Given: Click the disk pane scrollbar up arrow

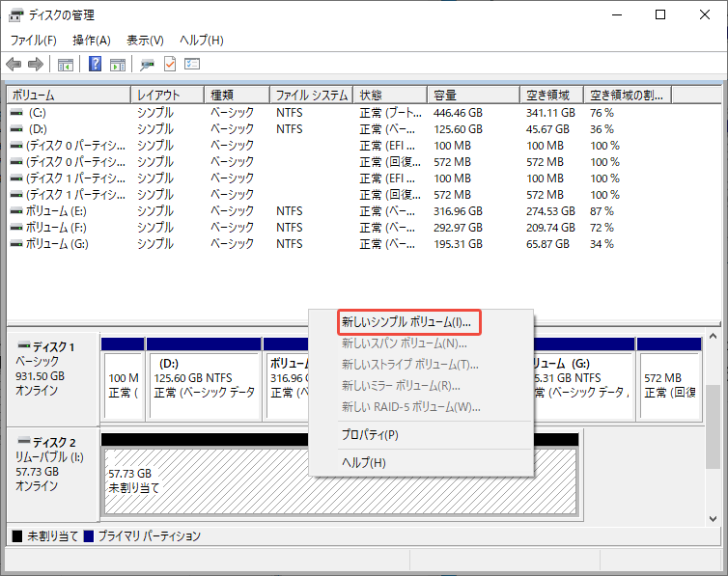Looking at the screenshot, I should click(x=714, y=336).
